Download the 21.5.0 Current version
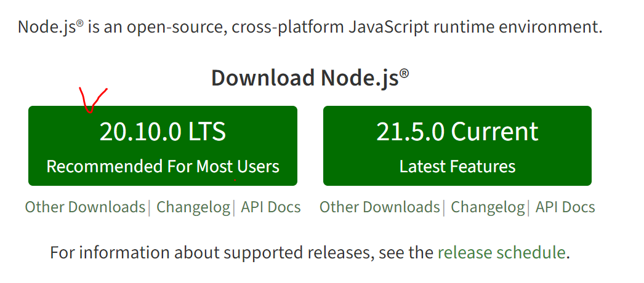Viewport: 644px width, 283px height. click(x=457, y=146)
